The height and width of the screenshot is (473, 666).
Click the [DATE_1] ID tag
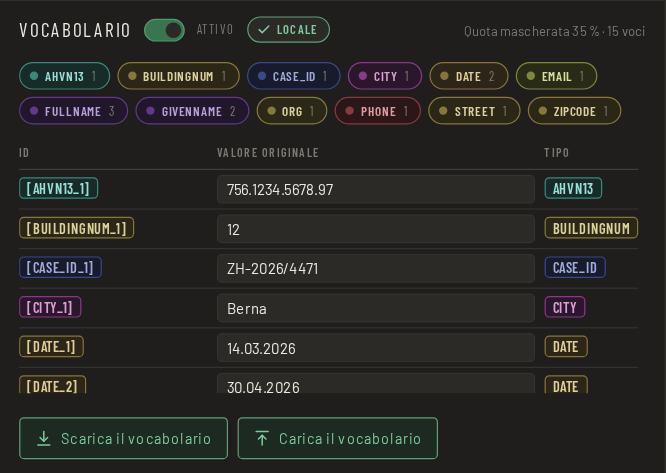pos(51,346)
